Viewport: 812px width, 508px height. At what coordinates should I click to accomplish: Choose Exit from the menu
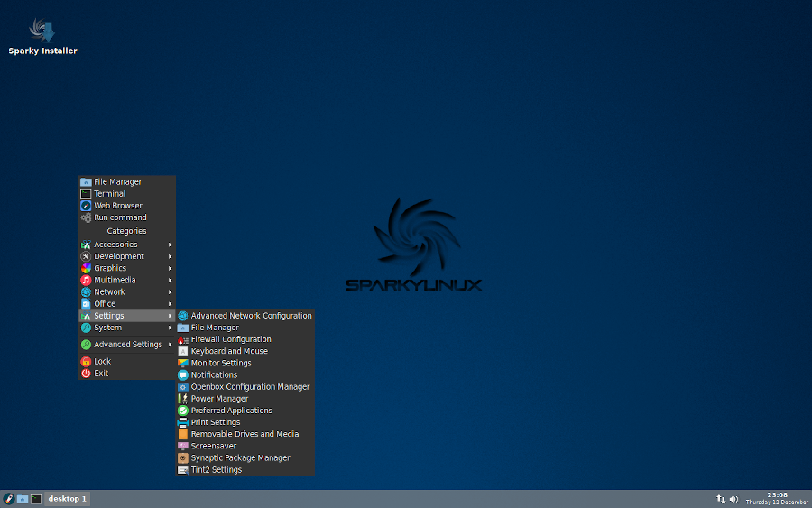click(x=127, y=374)
